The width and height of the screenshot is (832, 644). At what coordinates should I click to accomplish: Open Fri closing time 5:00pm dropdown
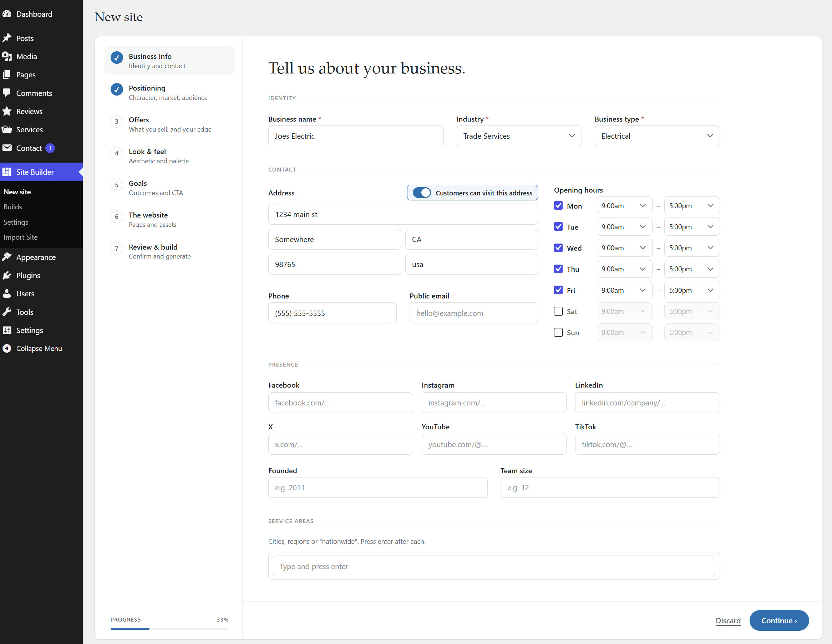(x=692, y=290)
